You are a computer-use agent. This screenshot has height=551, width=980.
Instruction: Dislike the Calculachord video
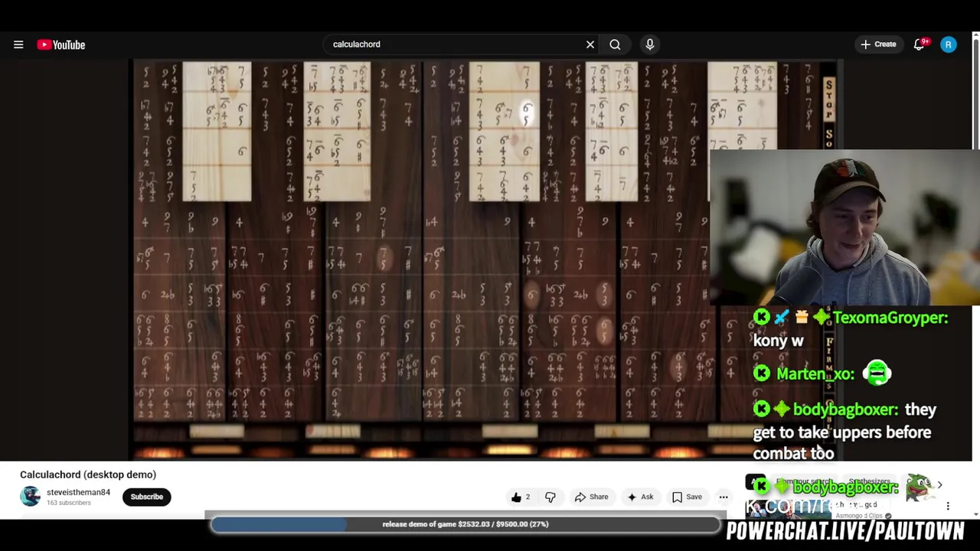click(550, 497)
